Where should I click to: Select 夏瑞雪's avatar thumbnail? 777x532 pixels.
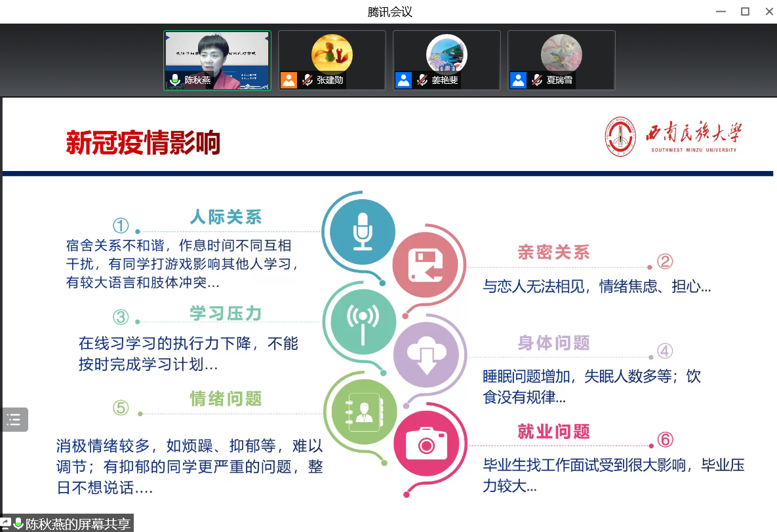[561, 54]
